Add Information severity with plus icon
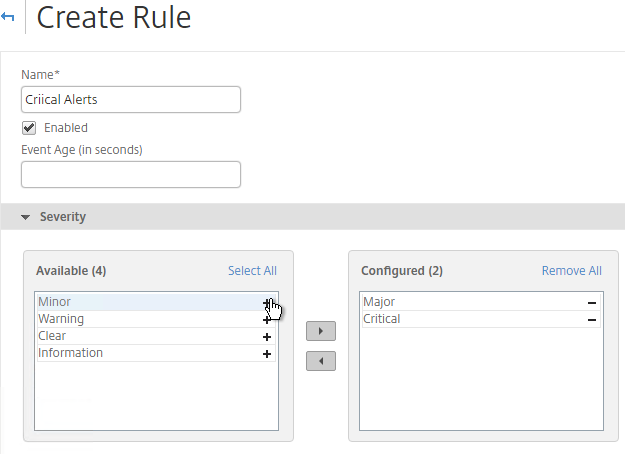The width and height of the screenshot is (625, 454). 267,354
